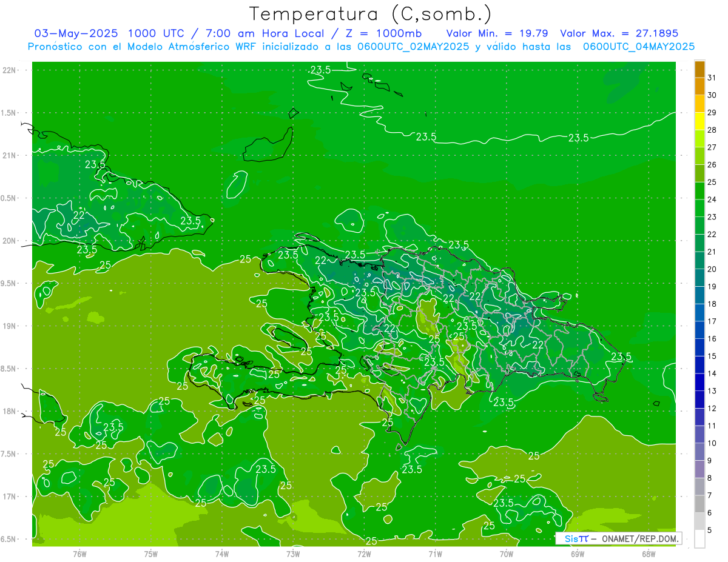The image size is (728, 562).
Task: Click the "Valor Min. = 19.79" readout
Action: pos(497,33)
